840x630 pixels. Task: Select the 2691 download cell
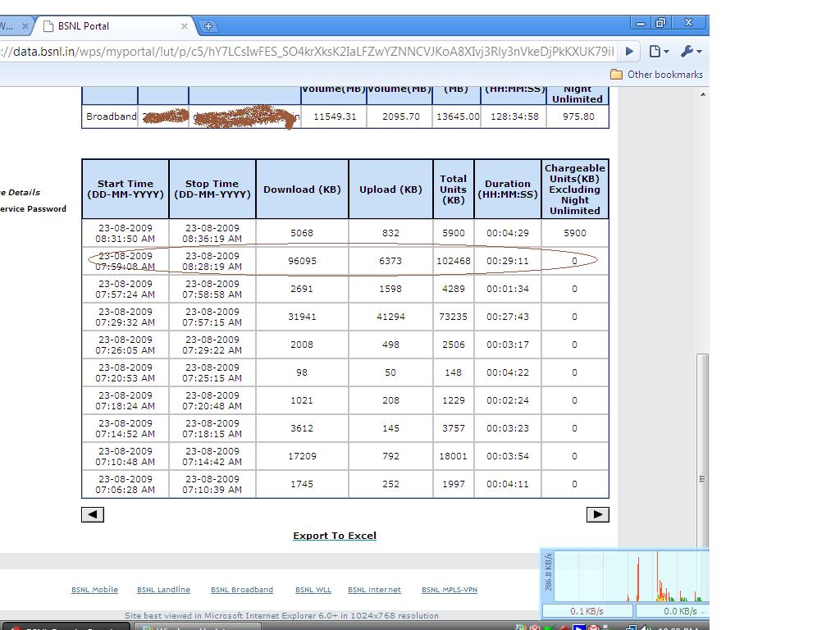point(302,289)
